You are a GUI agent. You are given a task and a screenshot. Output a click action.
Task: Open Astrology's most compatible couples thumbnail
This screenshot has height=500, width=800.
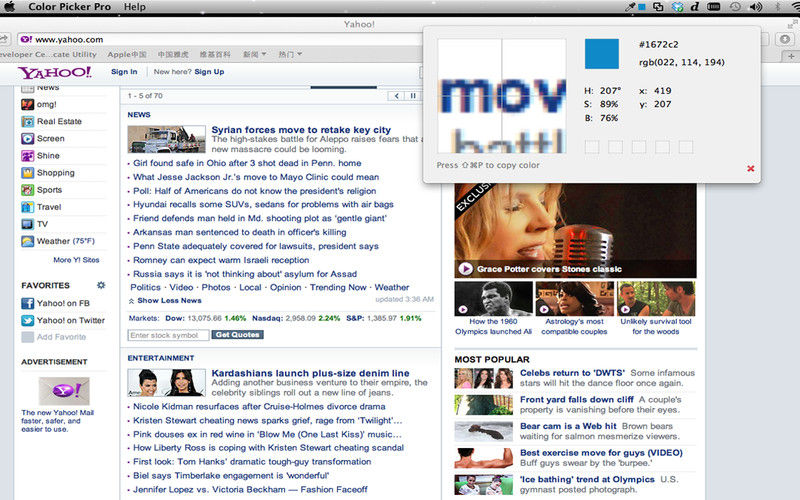[574, 298]
